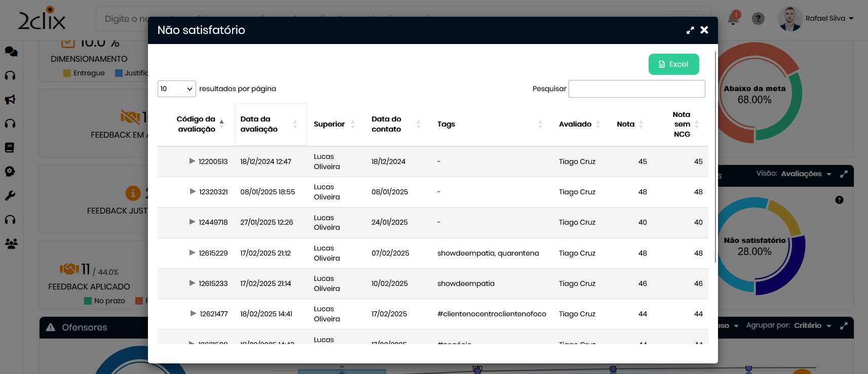
Task: Expand row for evaluation 12200513
Action: click(192, 161)
